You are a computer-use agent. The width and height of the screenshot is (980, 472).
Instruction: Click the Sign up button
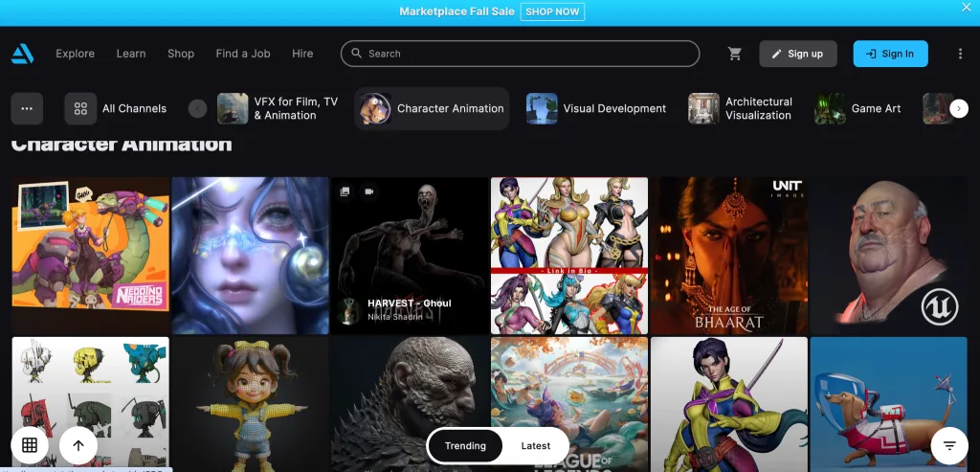click(x=797, y=54)
